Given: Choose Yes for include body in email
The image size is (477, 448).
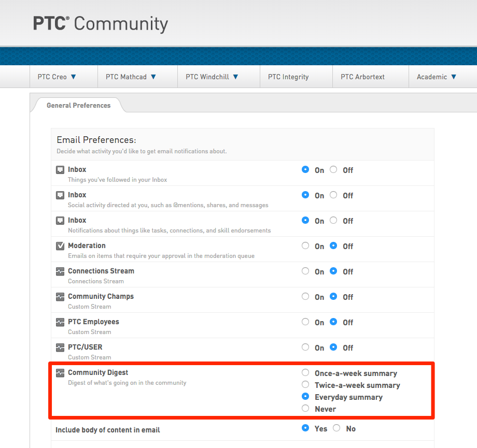Looking at the screenshot, I should 305,428.
